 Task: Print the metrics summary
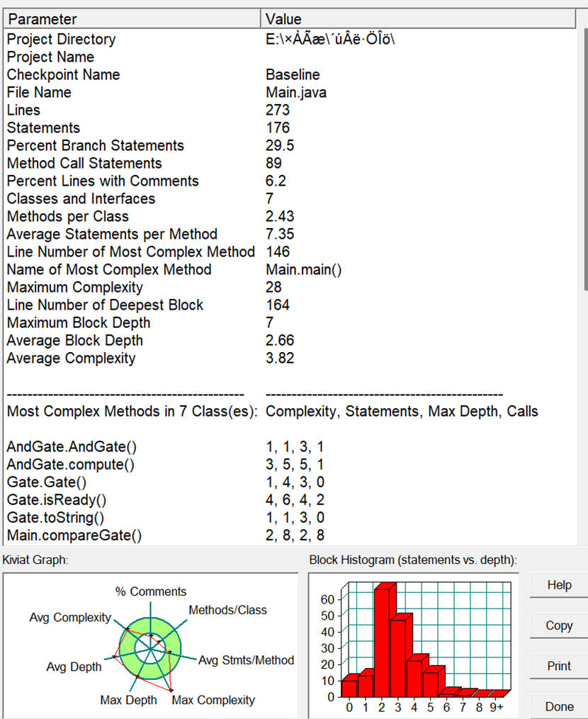coord(559,666)
